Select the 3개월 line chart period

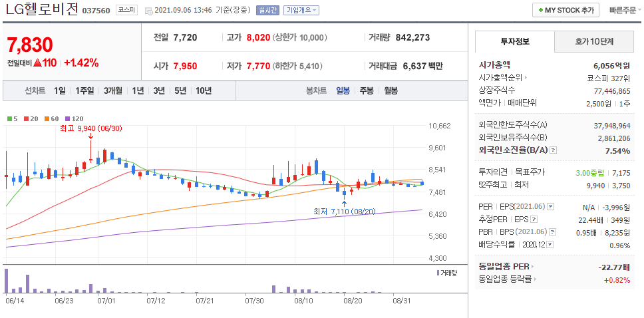tap(113, 90)
